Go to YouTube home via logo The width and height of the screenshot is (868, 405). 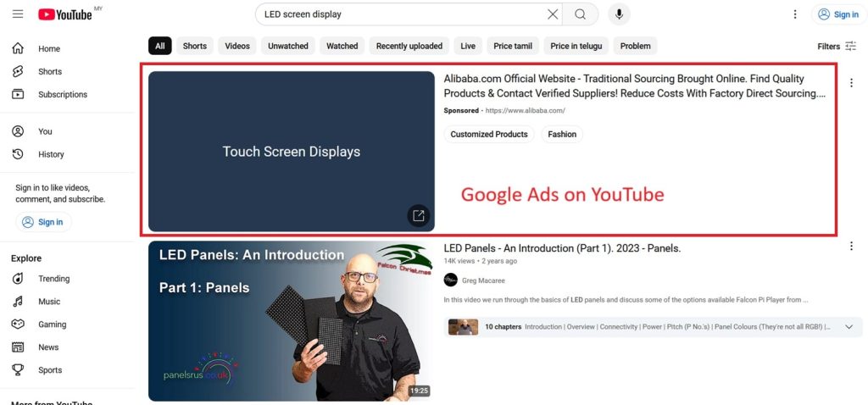tap(65, 14)
